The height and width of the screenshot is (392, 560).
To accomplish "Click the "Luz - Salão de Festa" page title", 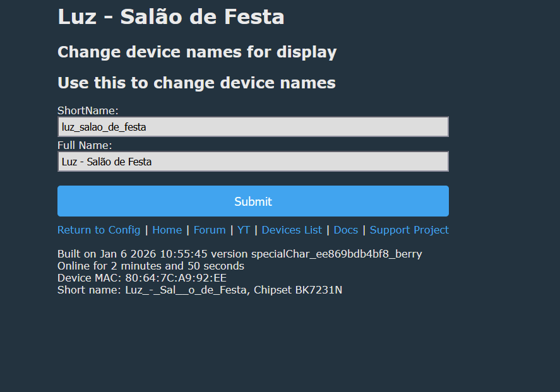I will pos(170,17).
